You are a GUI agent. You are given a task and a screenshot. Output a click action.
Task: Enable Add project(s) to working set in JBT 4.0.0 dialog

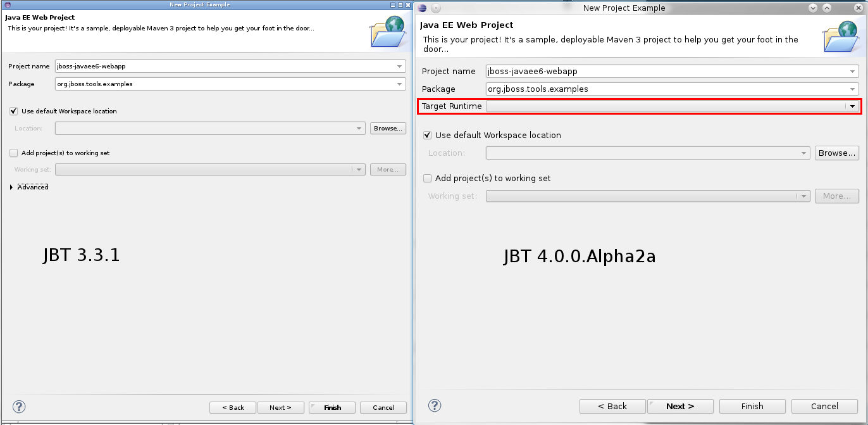[428, 178]
